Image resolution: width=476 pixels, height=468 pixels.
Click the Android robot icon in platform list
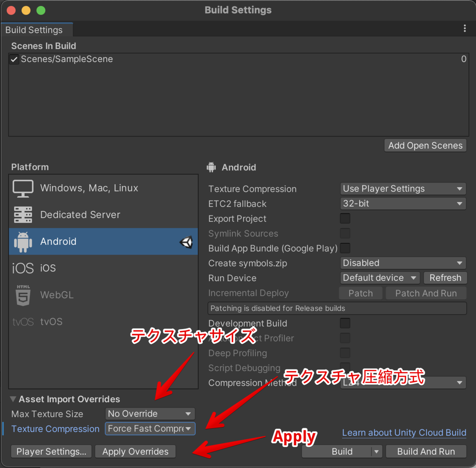[23, 242]
